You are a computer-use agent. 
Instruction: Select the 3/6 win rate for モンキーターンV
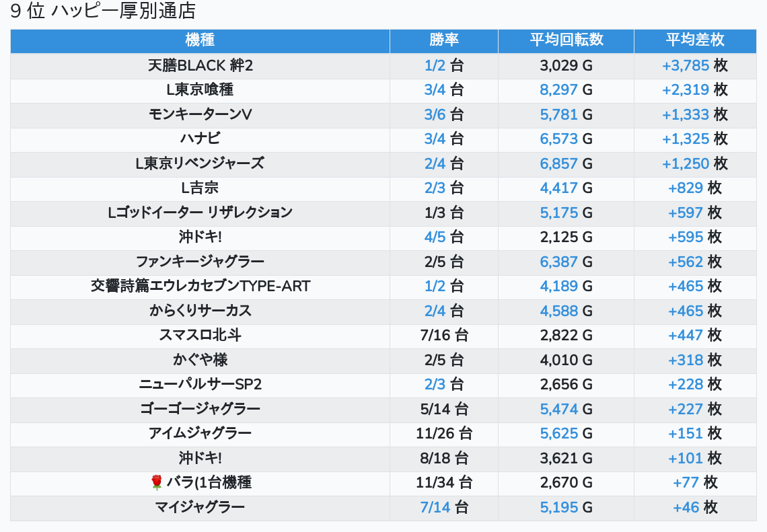tap(435, 114)
